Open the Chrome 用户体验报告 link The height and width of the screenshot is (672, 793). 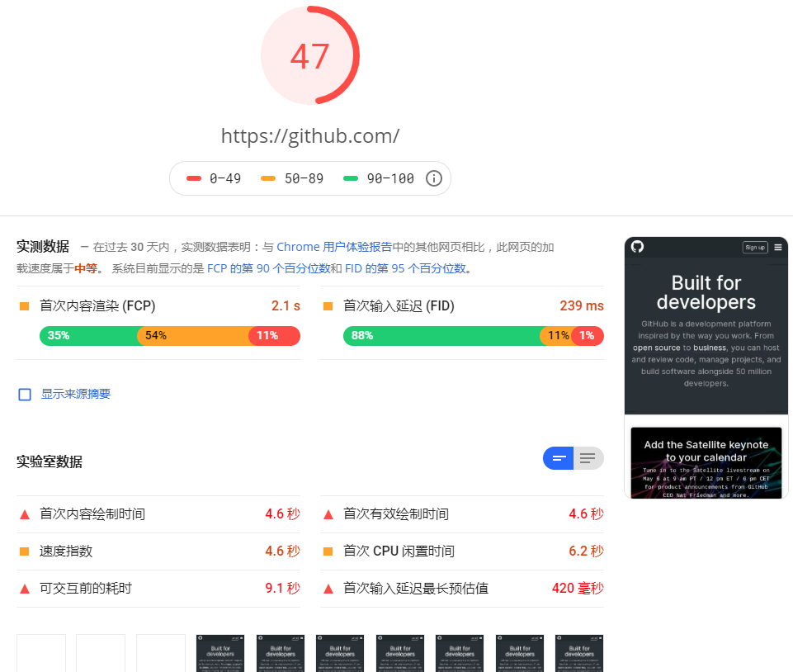pos(334,247)
